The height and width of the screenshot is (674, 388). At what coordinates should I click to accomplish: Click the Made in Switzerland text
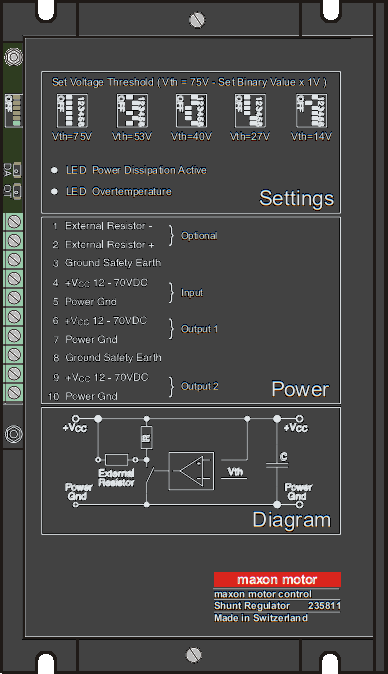point(261,618)
